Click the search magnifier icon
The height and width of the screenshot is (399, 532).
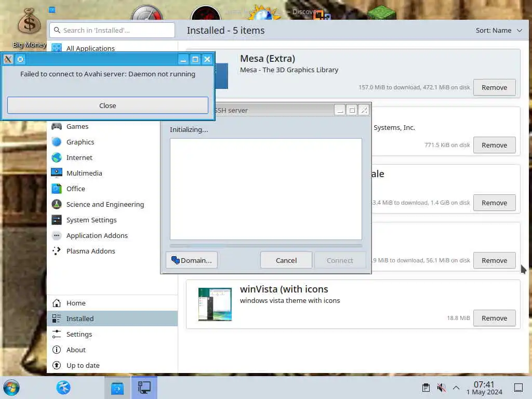click(x=57, y=30)
